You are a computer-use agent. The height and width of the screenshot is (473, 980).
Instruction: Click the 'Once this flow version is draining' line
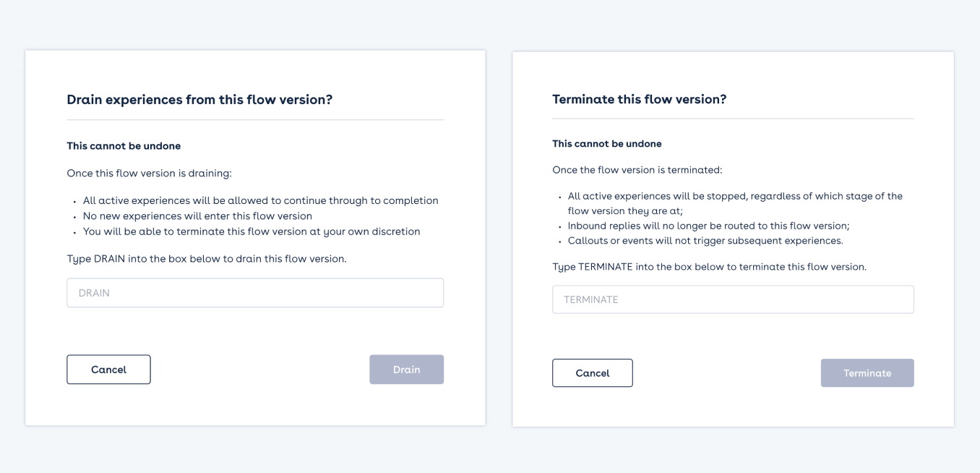click(149, 173)
